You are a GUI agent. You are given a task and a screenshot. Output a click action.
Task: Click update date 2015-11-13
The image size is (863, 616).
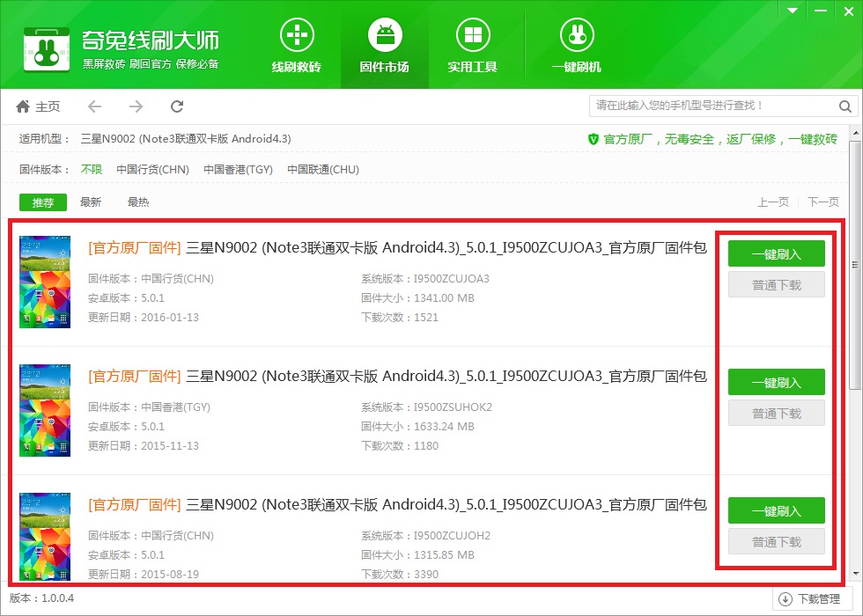click(x=169, y=446)
